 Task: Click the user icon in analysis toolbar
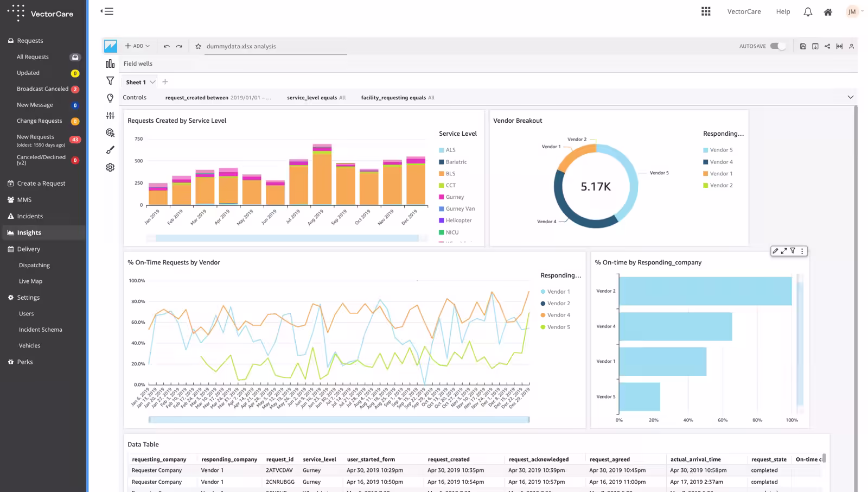click(x=852, y=46)
